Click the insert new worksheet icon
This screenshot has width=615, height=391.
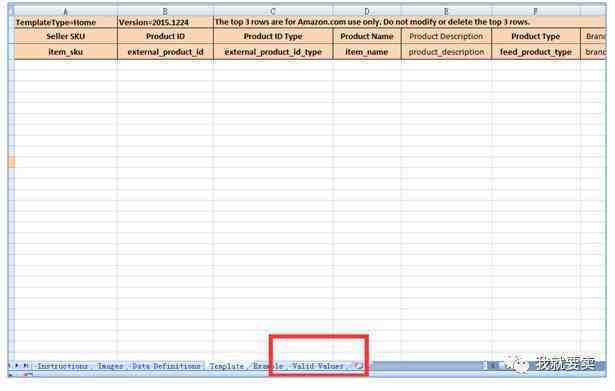[358, 366]
